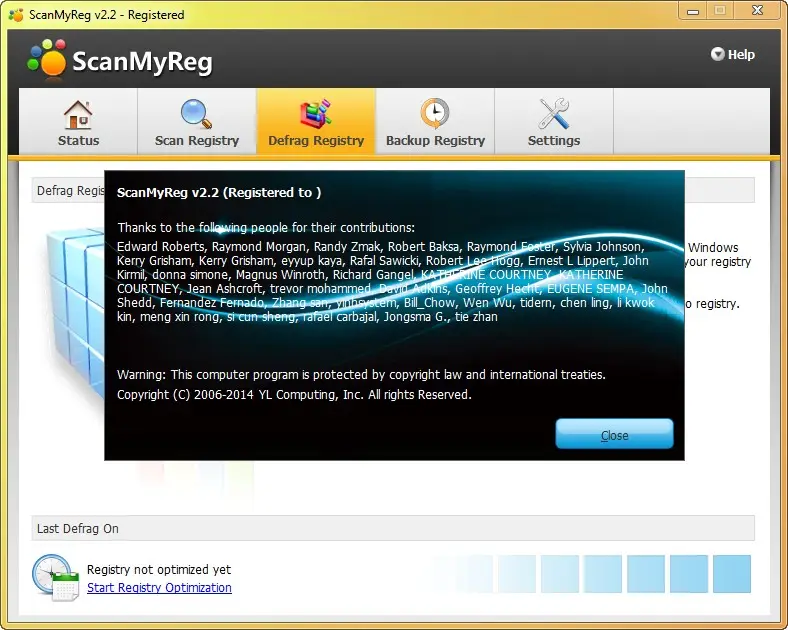Click the copyright YL Computing line
The width and height of the screenshot is (788, 630).
click(x=294, y=395)
